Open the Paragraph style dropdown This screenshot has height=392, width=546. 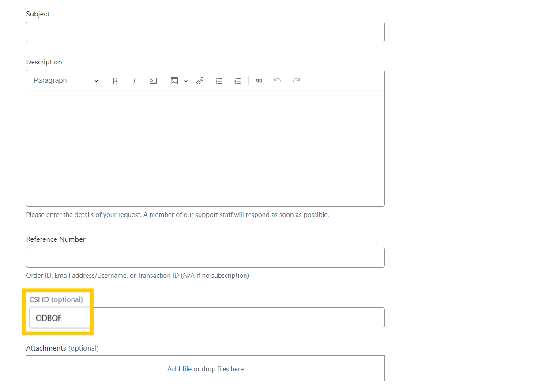66,81
